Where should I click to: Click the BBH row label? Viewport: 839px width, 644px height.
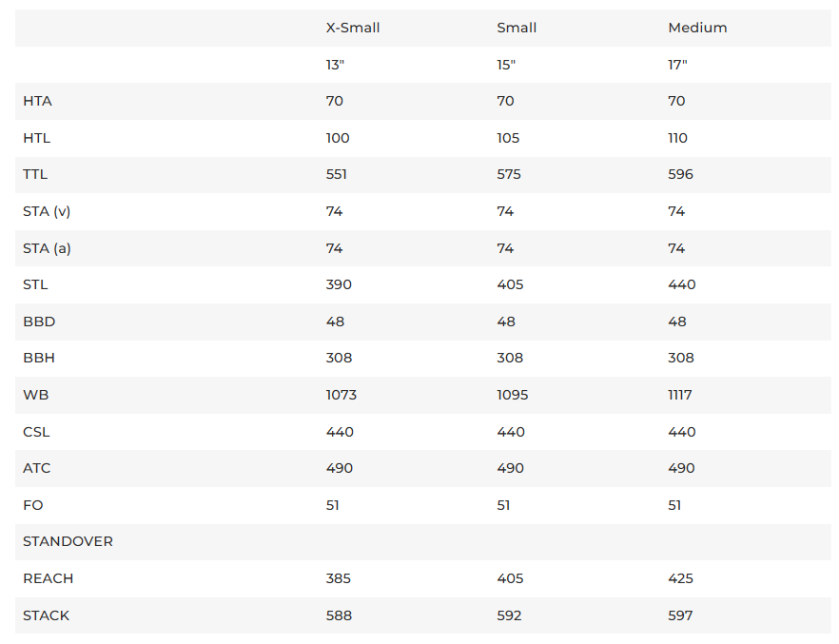pos(39,358)
